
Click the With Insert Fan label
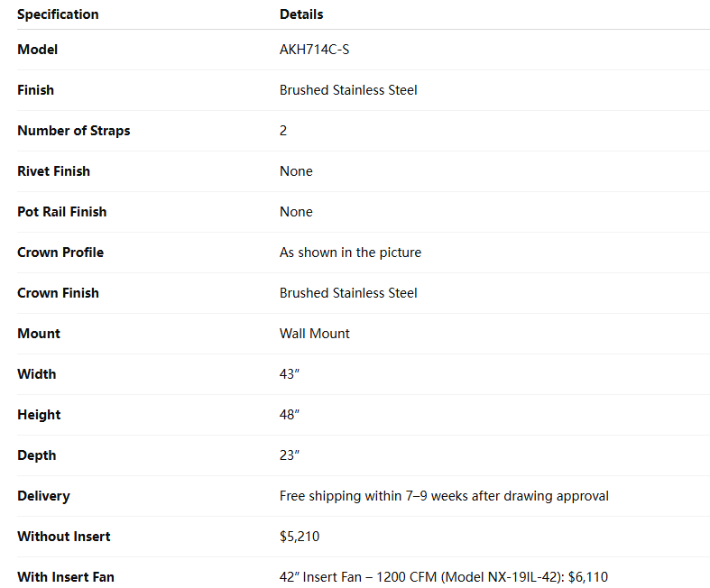66,577
